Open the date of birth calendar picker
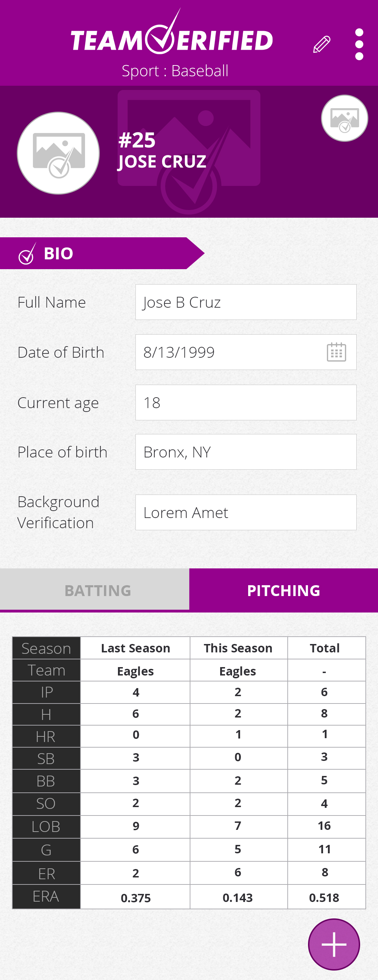Screen dimensions: 378x980 (x=336, y=352)
